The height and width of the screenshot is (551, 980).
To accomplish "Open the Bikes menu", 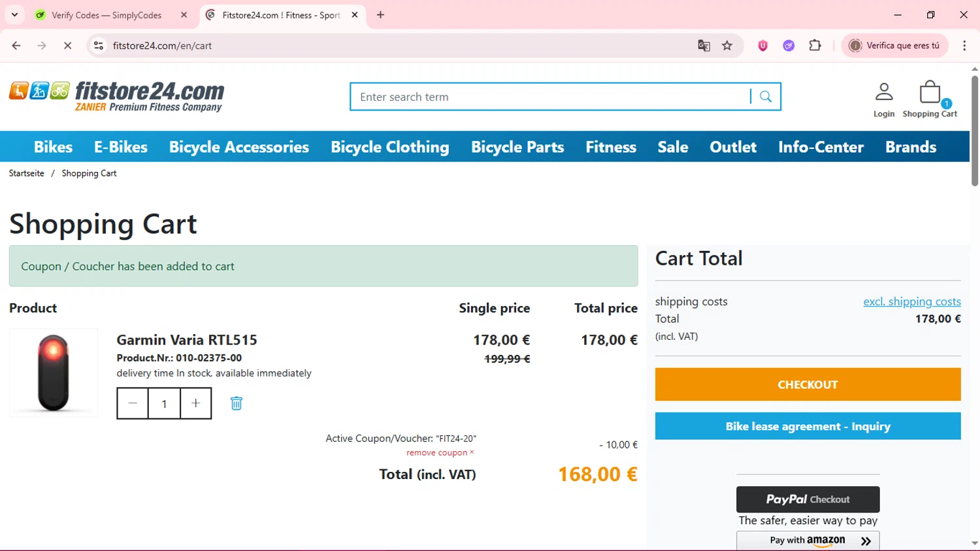I will (x=53, y=147).
